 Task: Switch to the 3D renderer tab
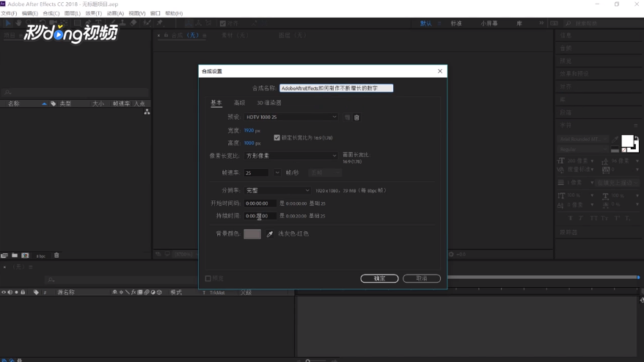[x=269, y=103]
